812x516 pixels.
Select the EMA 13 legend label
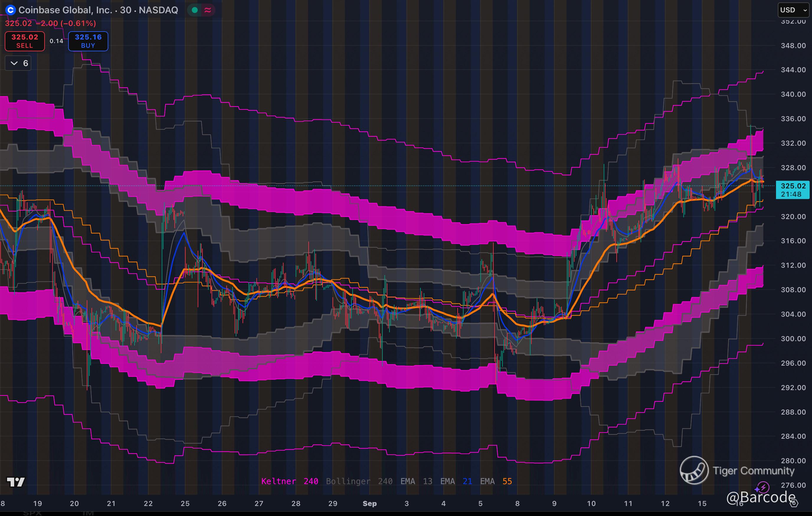[x=416, y=481]
